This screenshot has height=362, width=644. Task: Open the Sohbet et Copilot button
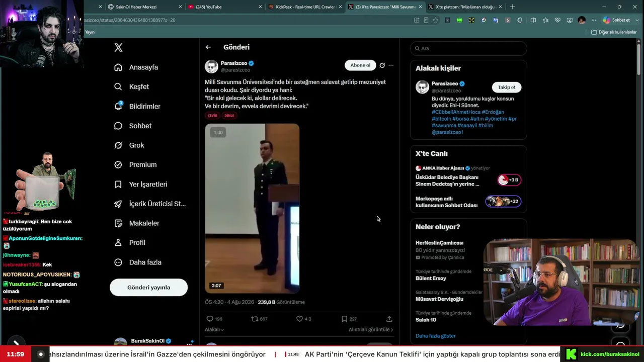pos(617,20)
